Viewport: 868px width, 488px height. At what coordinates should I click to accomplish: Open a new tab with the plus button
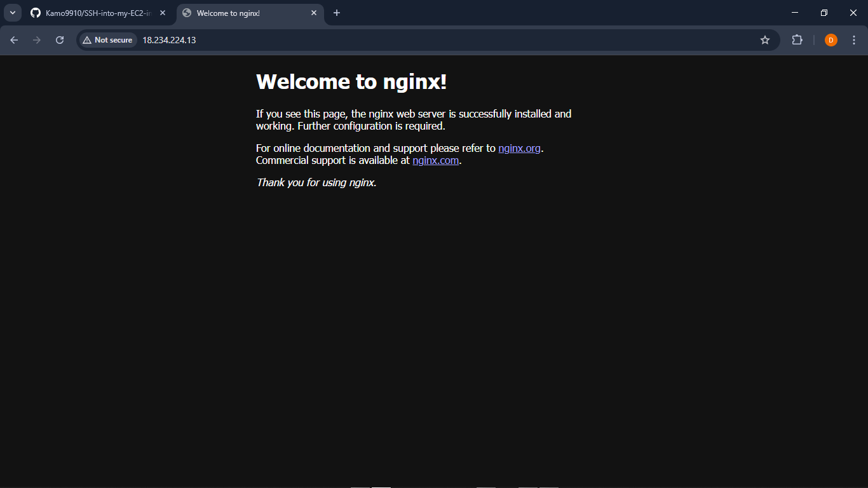(337, 12)
